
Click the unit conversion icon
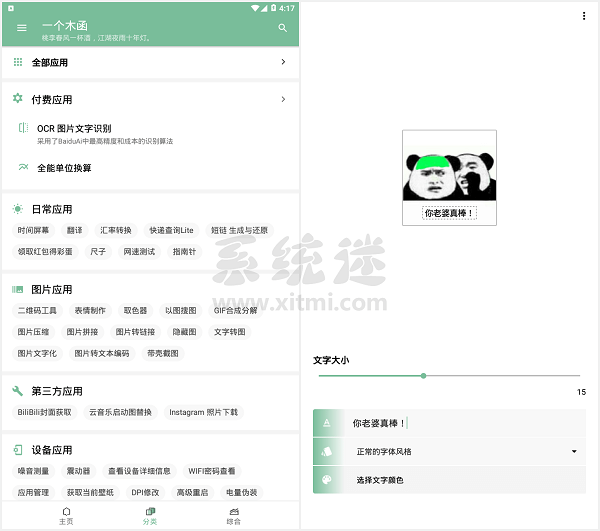coord(23,167)
